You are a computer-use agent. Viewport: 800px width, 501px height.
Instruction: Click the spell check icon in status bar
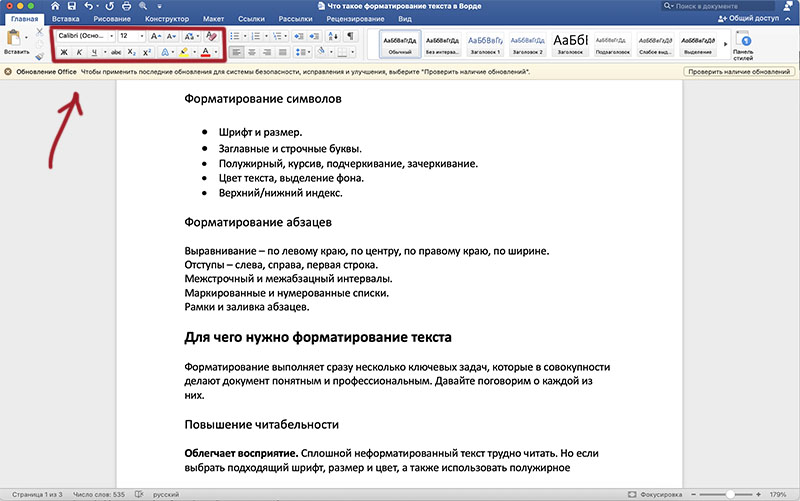click(x=139, y=494)
